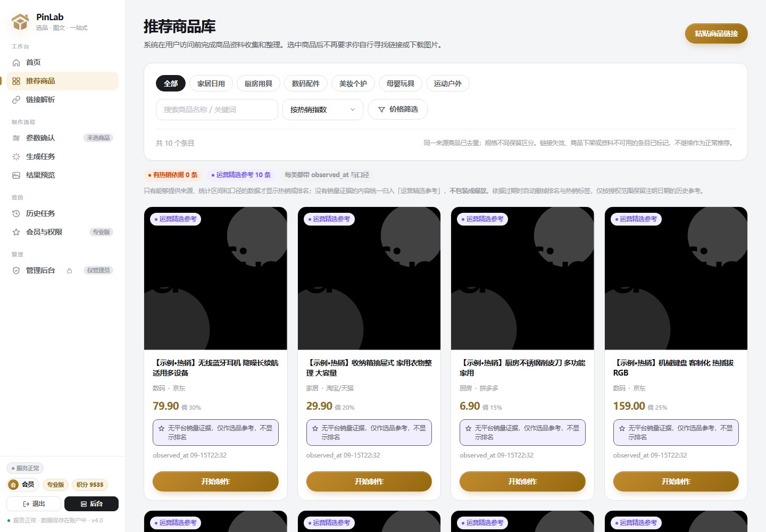
Task: Filter by 厨房用具 category
Action: tap(259, 84)
